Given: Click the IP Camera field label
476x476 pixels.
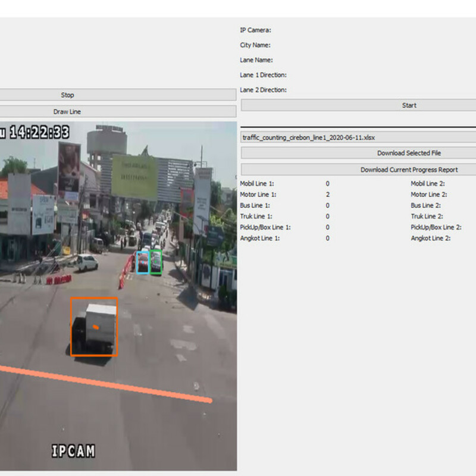Looking at the screenshot, I should click(255, 30).
